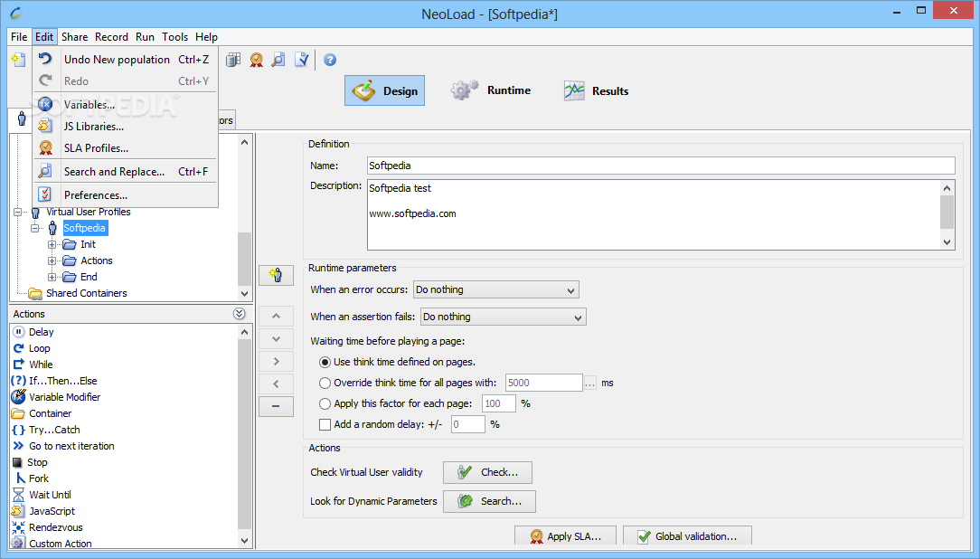Click the move right arrow button
Viewport: 980px width, 559px height.
tap(277, 362)
